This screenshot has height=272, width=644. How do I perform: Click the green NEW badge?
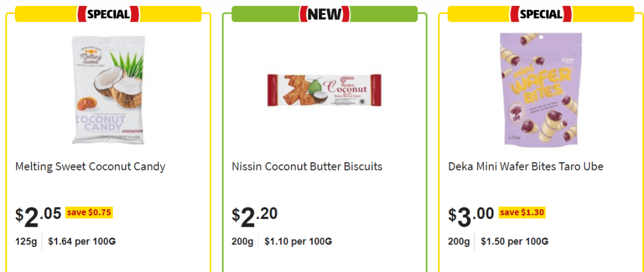(x=324, y=14)
